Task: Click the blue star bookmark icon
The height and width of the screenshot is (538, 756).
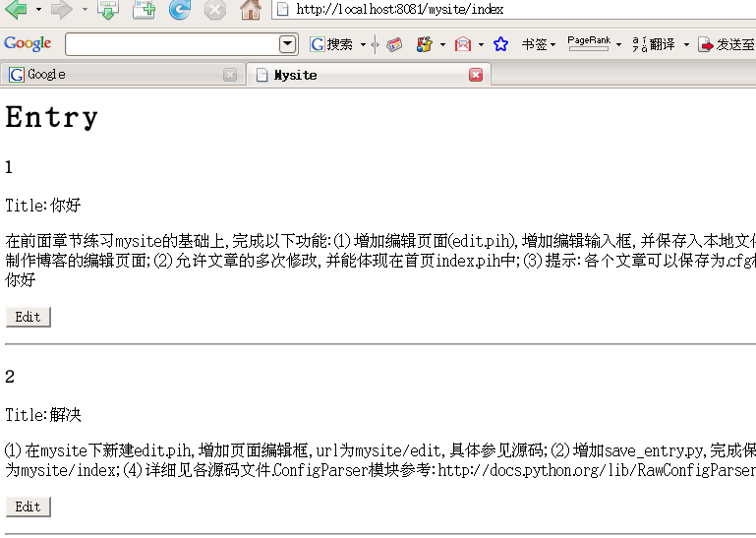Action: tap(500, 44)
